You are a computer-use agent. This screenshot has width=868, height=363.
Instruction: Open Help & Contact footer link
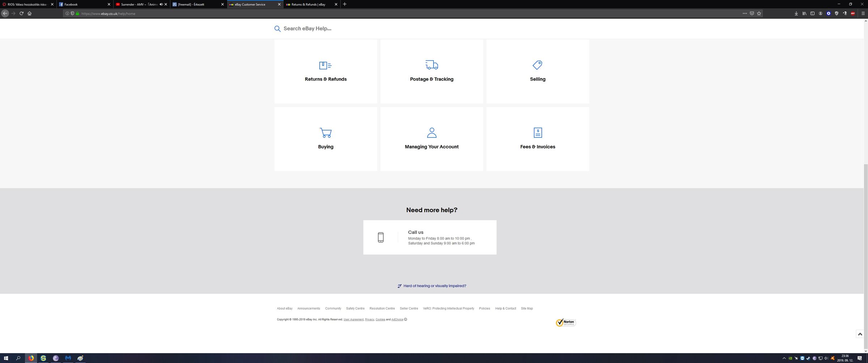pyautogui.click(x=506, y=308)
